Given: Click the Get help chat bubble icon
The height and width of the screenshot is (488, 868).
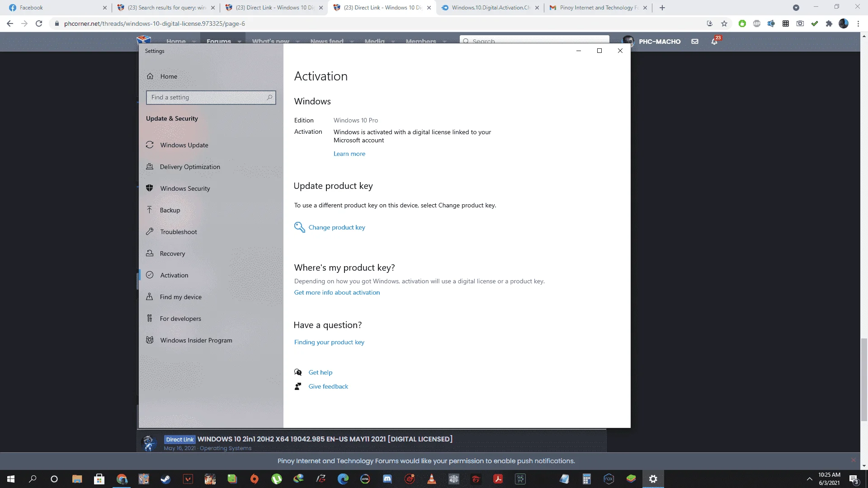Looking at the screenshot, I should click(298, 372).
